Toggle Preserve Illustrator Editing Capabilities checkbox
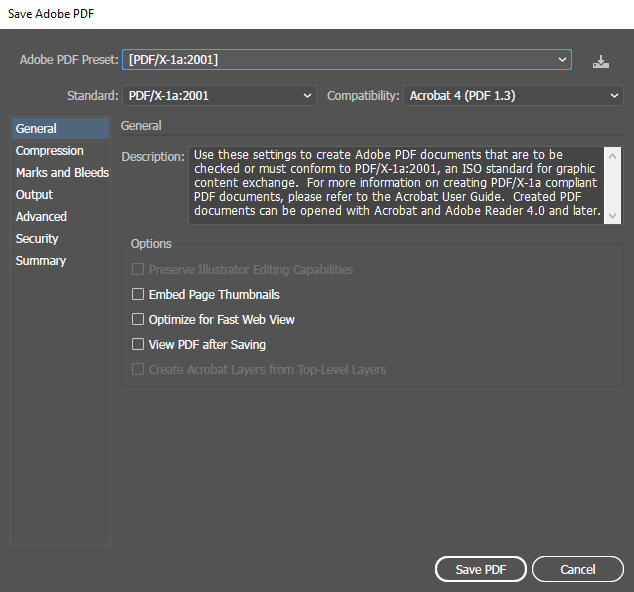This screenshot has height=592, width=634. [x=138, y=269]
